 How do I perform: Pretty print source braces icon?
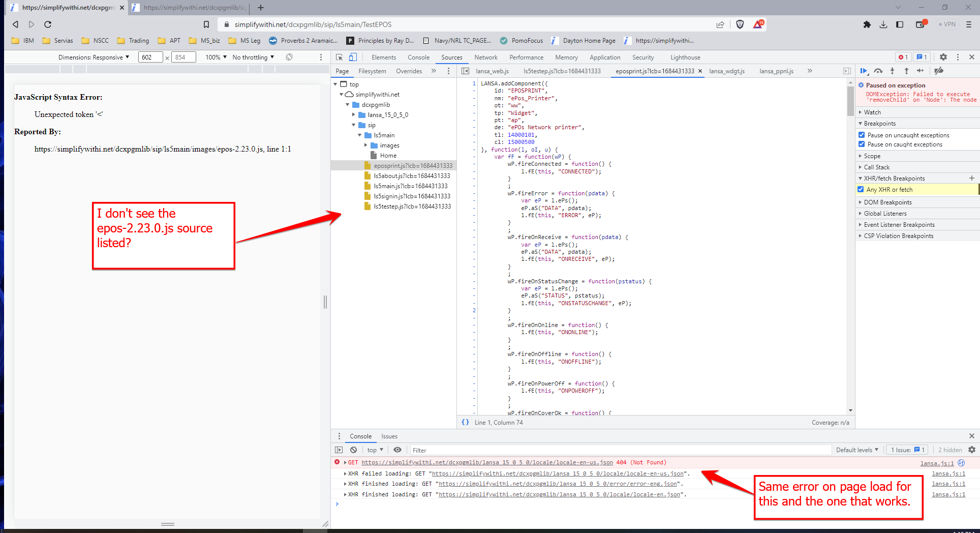[465, 423]
